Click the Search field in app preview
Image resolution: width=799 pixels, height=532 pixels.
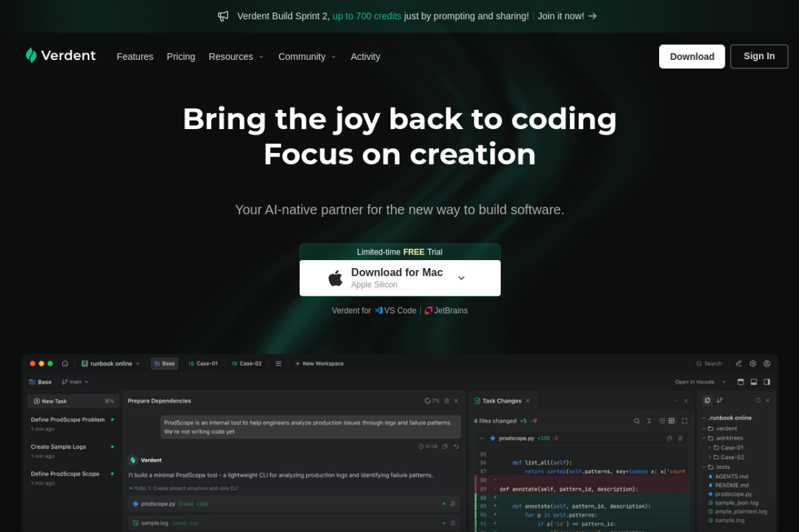tap(709, 364)
